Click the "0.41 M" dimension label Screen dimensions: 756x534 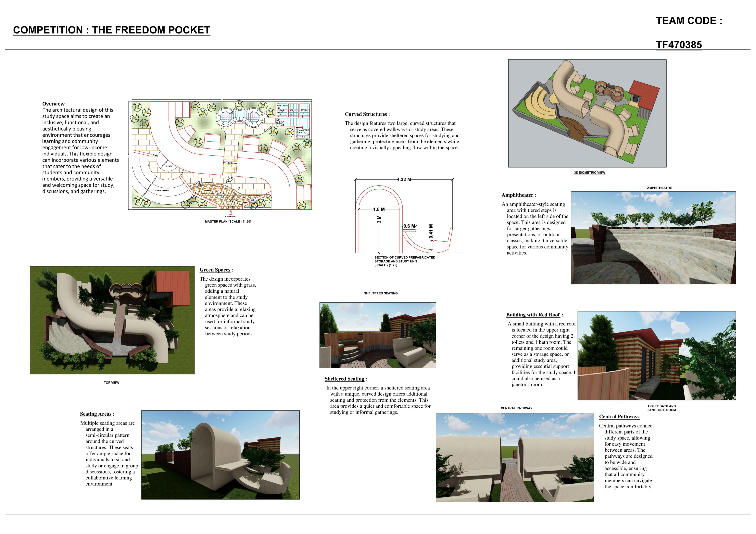pyautogui.click(x=431, y=232)
